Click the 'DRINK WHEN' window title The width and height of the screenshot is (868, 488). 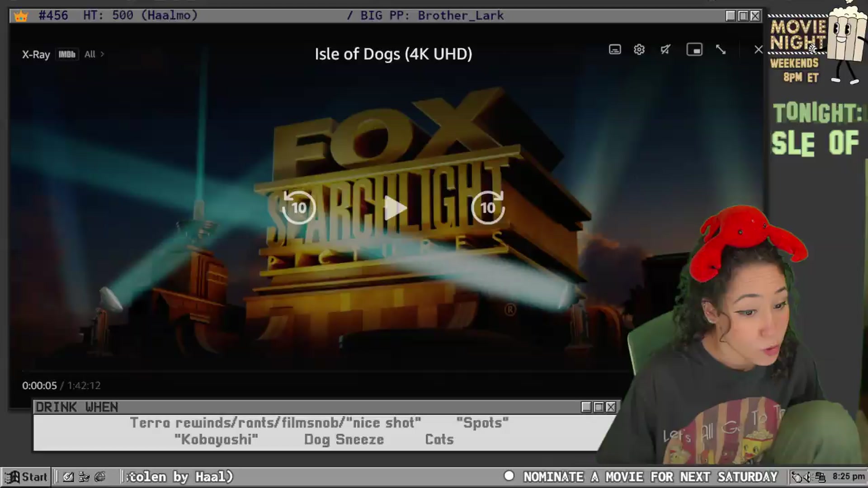77,407
